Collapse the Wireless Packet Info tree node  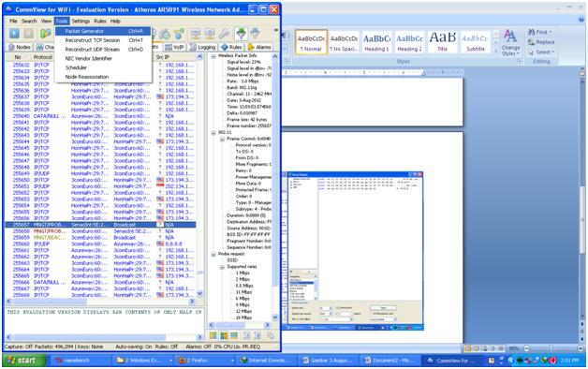pos(213,55)
